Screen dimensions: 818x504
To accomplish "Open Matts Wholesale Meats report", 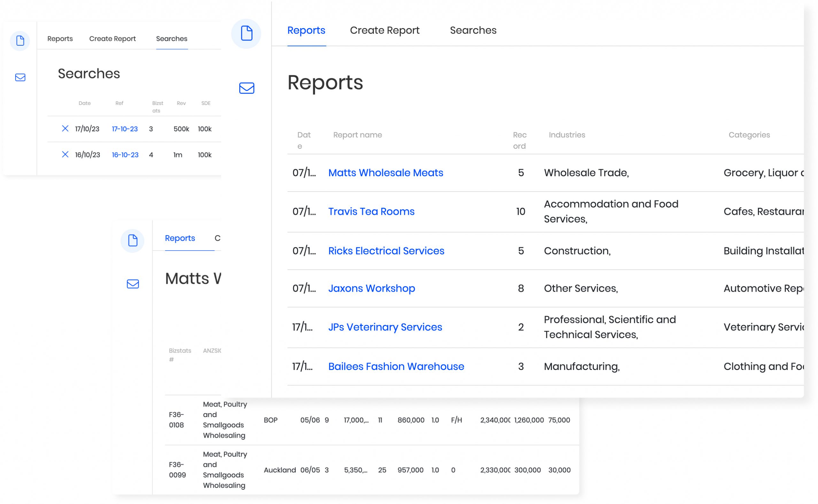I will pos(385,173).
